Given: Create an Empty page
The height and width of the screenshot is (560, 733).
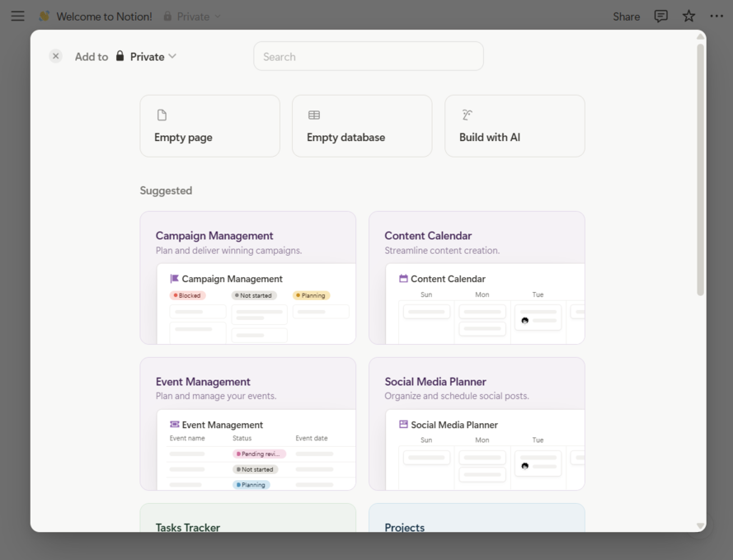Looking at the screenshot, I should (x=210, y=126).
